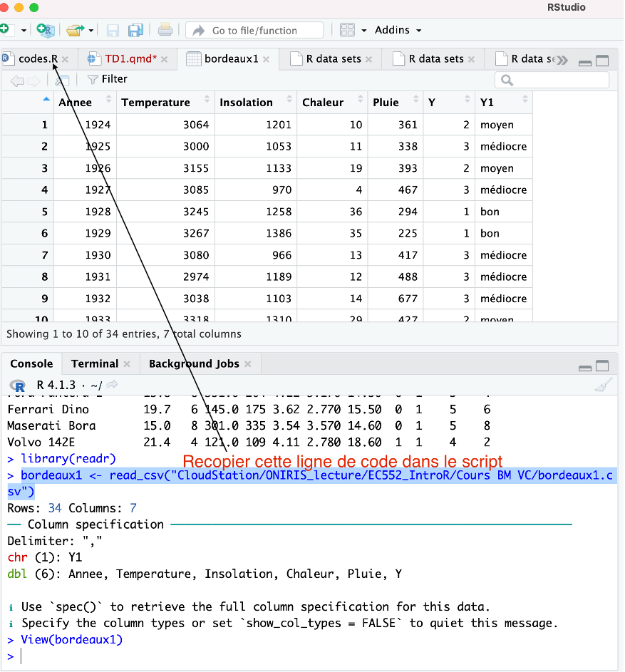Close the TD1.qmd tab
The width and height of the screenshot is (625, 672).
click(164, 59)
